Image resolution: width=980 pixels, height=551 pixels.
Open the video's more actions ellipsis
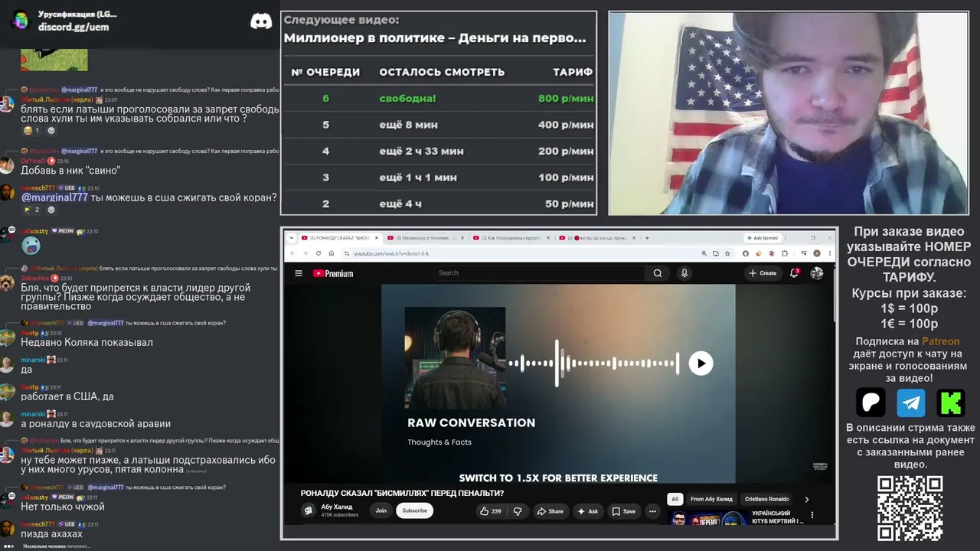point(653,511)
